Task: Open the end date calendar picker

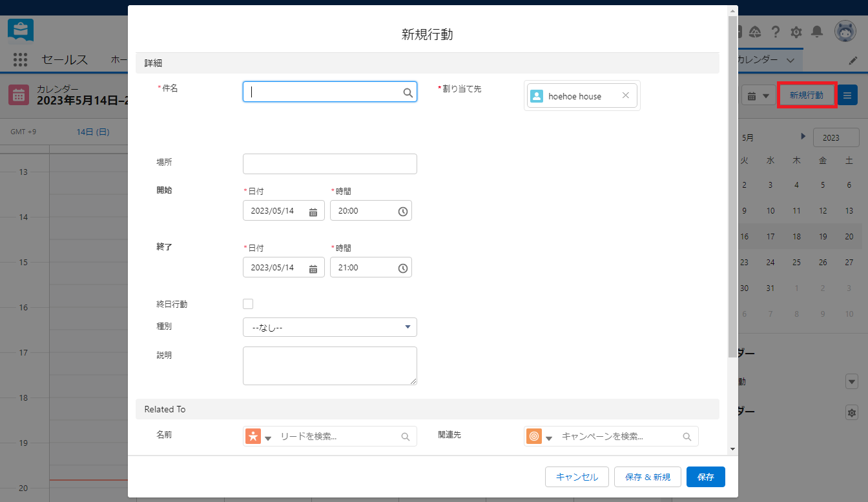Action: (x=313, y=268)
